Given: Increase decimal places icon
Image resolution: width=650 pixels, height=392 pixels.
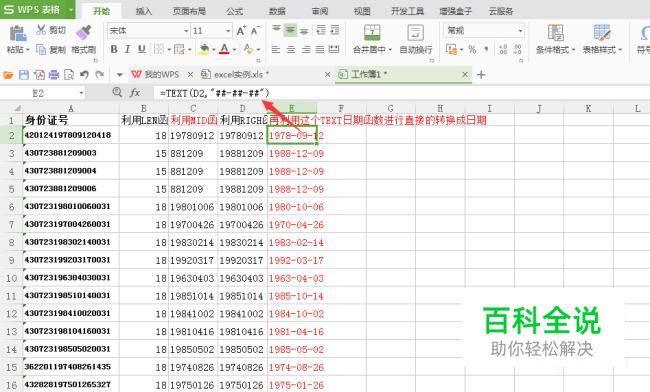Looking at the screenshot, I should point(503,50).
